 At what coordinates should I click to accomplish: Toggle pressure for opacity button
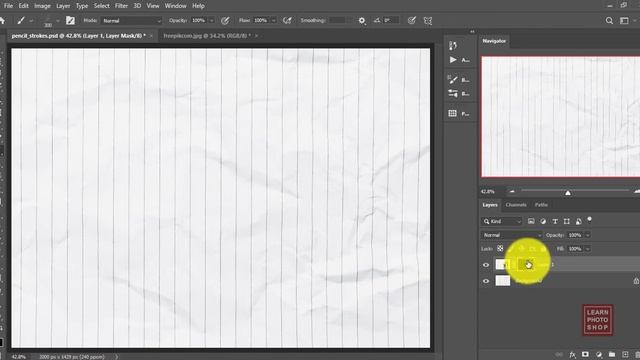point(225,20)
